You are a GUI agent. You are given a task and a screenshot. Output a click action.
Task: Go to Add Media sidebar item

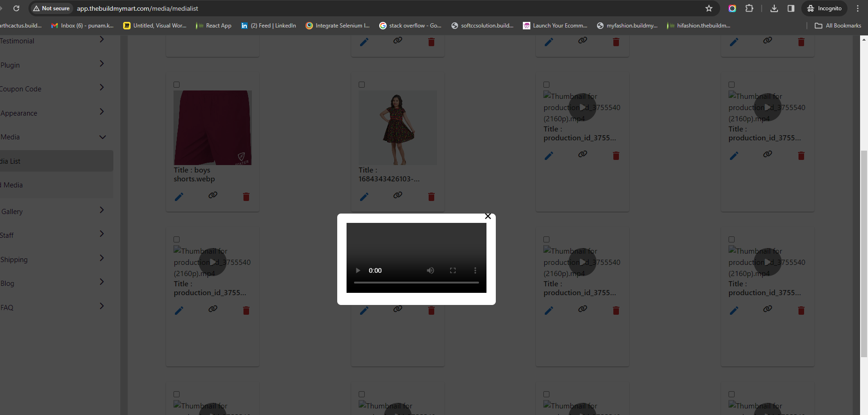pos(56,185)
